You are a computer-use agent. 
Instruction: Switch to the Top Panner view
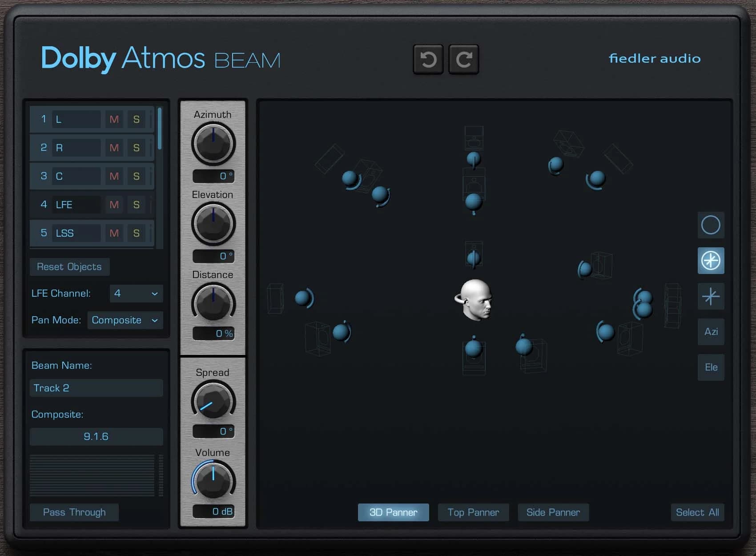(473, 512)
